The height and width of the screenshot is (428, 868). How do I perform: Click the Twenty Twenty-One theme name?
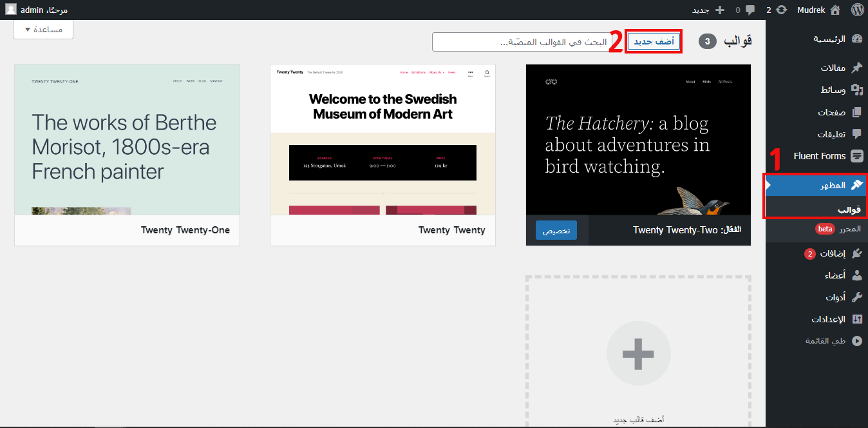185,230
